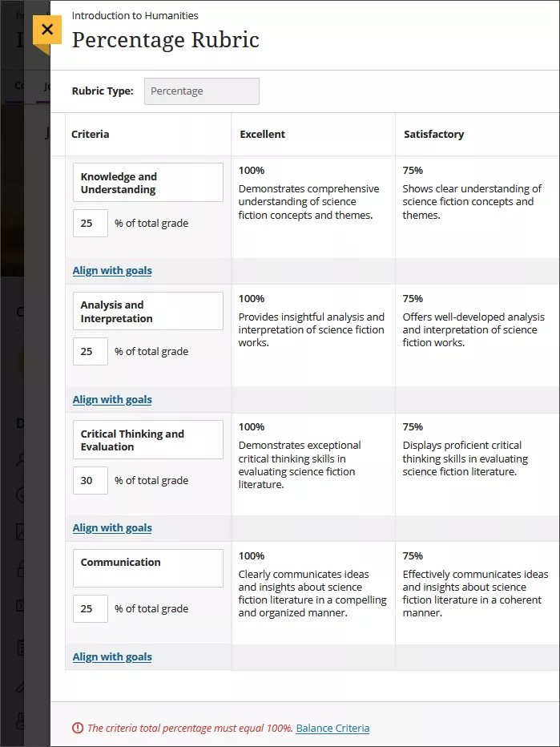Close the Percentage Rubric panel
The image size is (560, 747).
point(47,30)
